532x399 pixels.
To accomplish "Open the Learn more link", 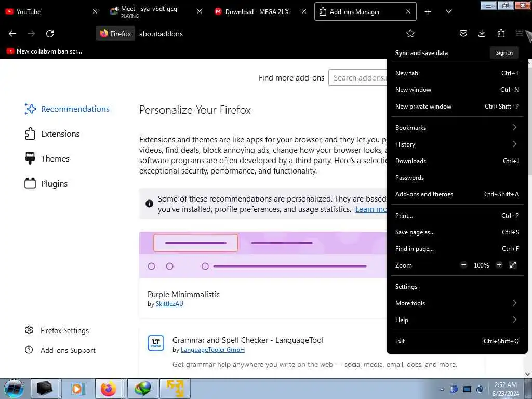I will pyautogui.click(x=371, y=209).
